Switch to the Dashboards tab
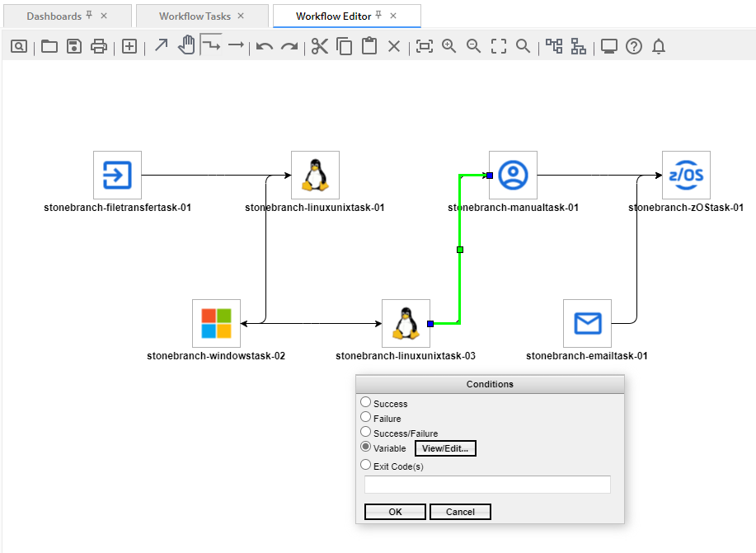 click(x=54, y=16)
